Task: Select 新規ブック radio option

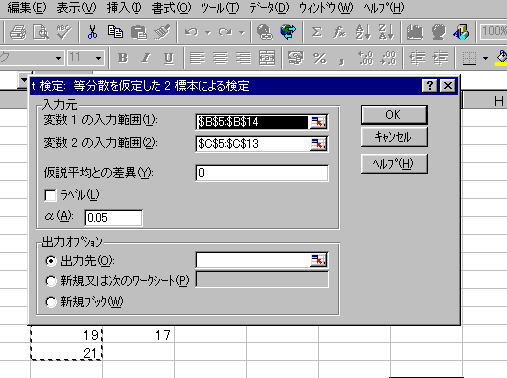Action: 50,302
